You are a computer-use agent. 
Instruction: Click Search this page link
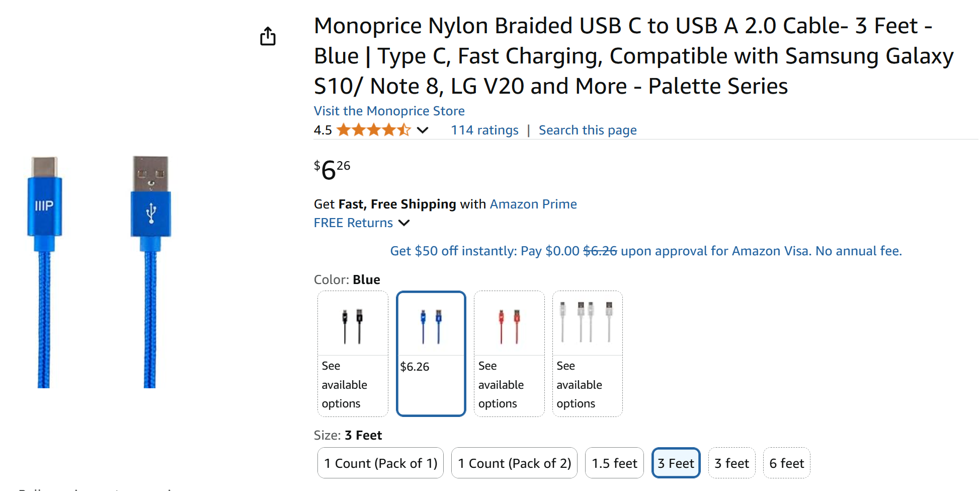[x=588, y=130]
